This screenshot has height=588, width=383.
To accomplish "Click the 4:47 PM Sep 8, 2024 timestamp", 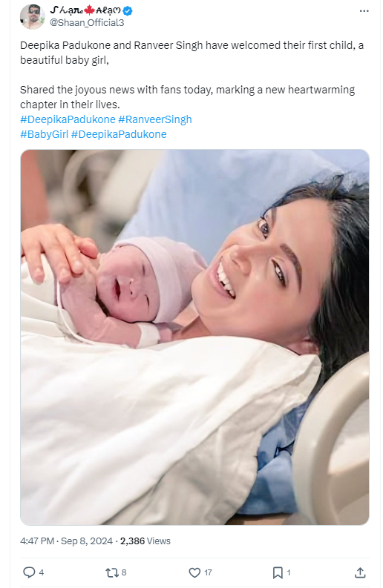I will (x=67, y=541).
